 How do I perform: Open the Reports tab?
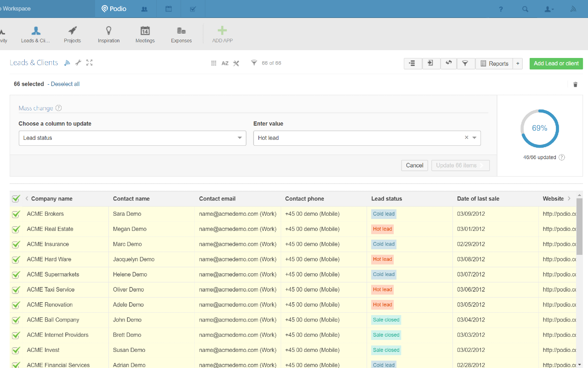click(494, 63)
